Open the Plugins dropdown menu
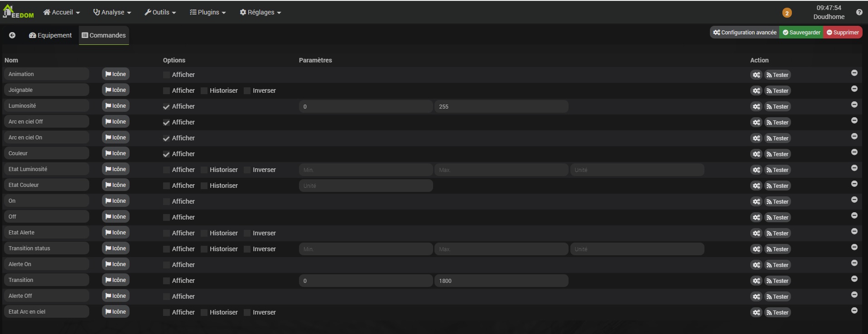This screenshot has height=334, width=868. point(207,12)
